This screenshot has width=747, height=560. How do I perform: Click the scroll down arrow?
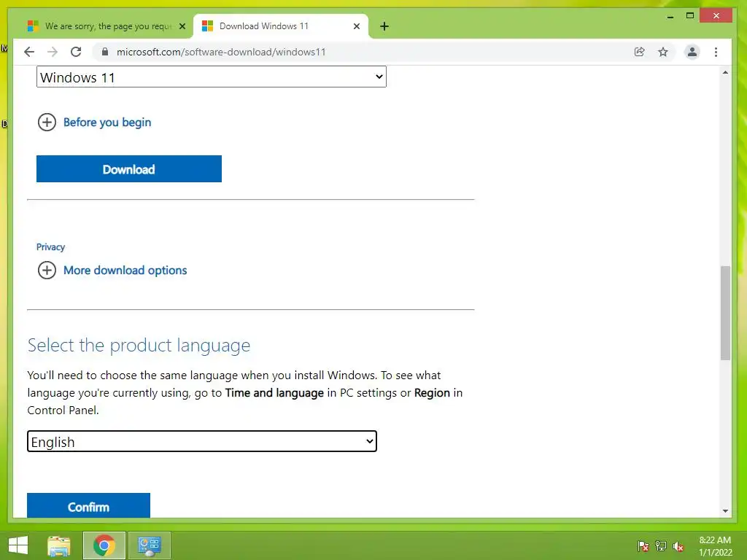click(725, 511)
